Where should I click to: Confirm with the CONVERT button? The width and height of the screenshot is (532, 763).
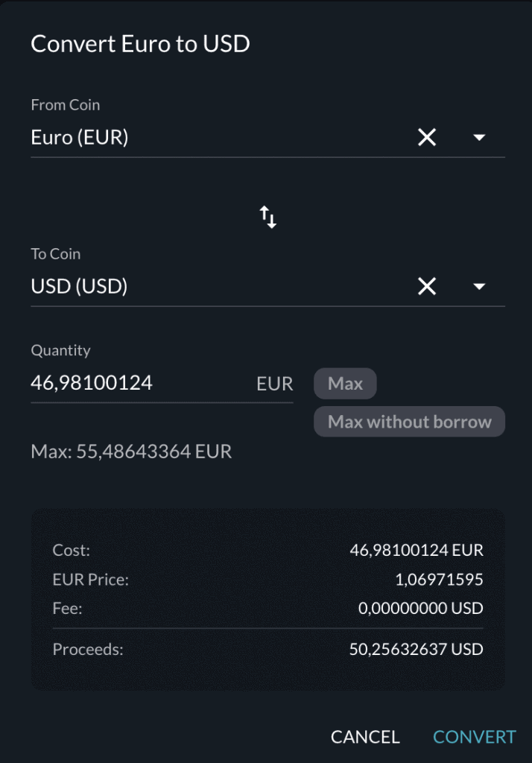pyautogui.click(x=475, y=737)
